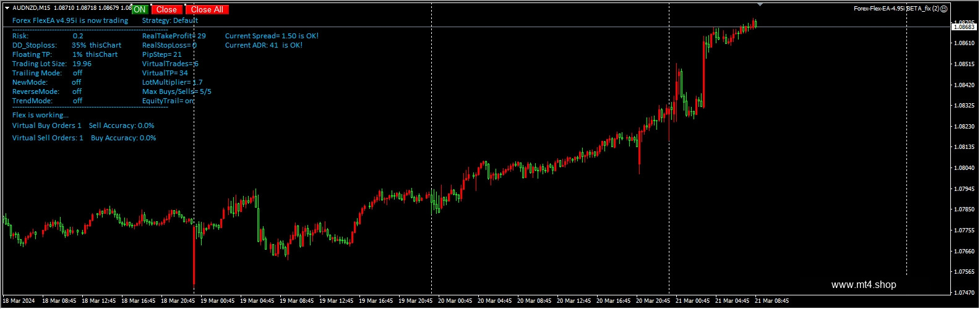Click the 'TrendMode:' label
Image resolution: width=980 pixels, height=309 pixels.
click(32, 101)
